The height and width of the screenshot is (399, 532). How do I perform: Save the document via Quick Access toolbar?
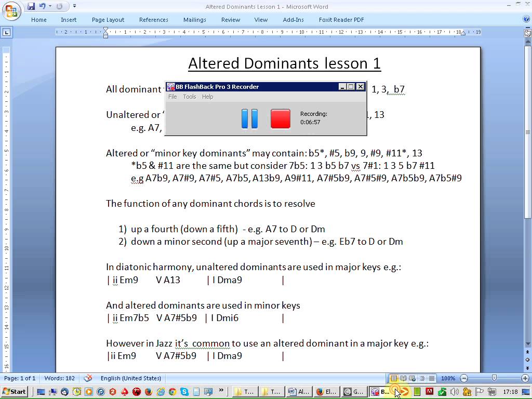coord(31,6)
